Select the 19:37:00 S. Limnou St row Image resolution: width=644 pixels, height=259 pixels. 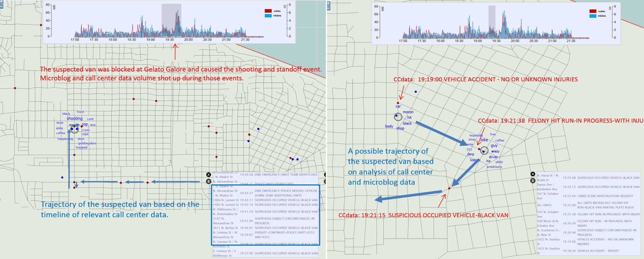point(265,253)
